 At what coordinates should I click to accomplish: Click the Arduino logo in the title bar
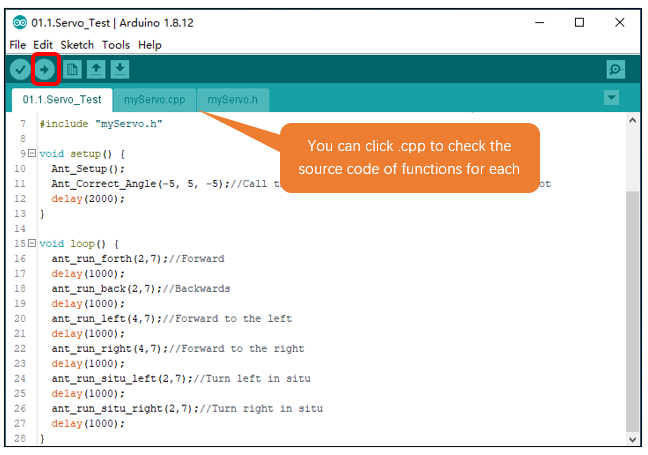(19, 22)
